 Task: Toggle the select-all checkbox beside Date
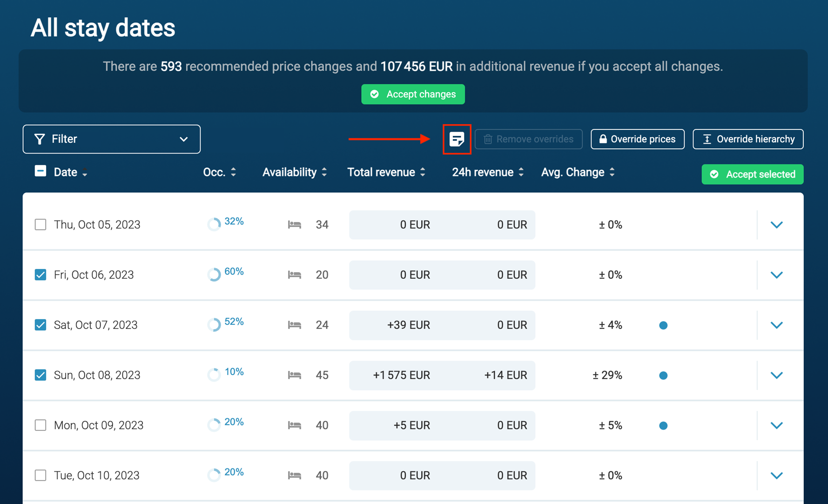(40, 171)
